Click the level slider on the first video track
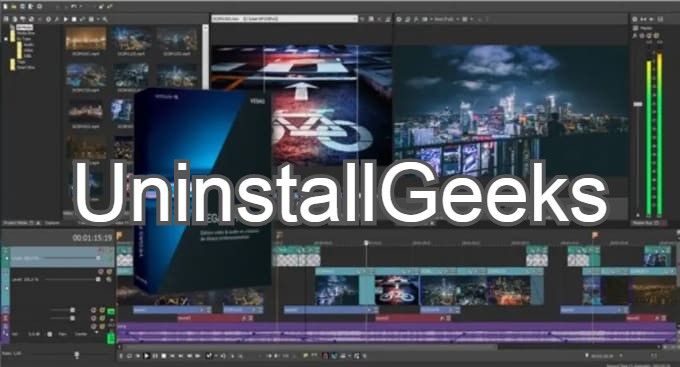Viewport: 680px width, 367px height. point(98,258)
